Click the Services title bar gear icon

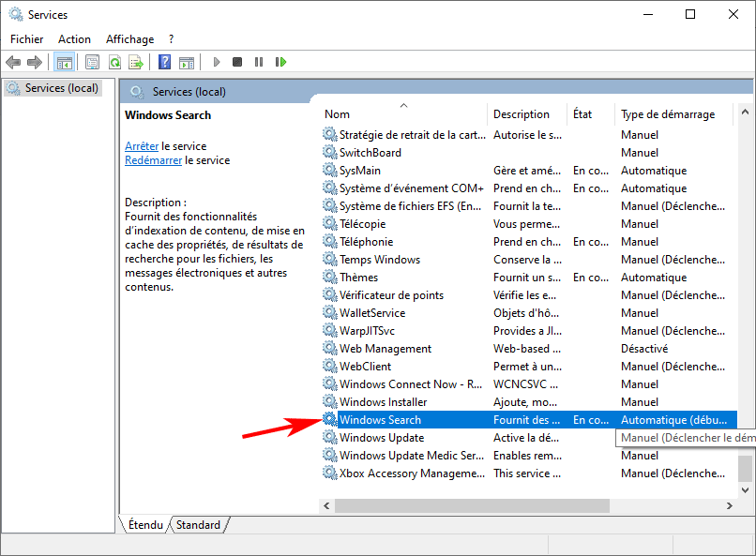click(16, 14)
